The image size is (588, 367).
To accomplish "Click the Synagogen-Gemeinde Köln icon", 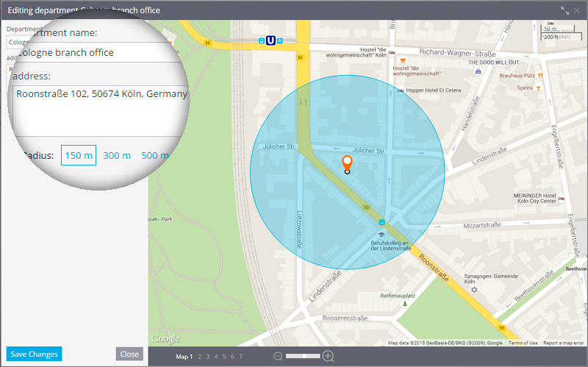I will click(x=474, y=290).
